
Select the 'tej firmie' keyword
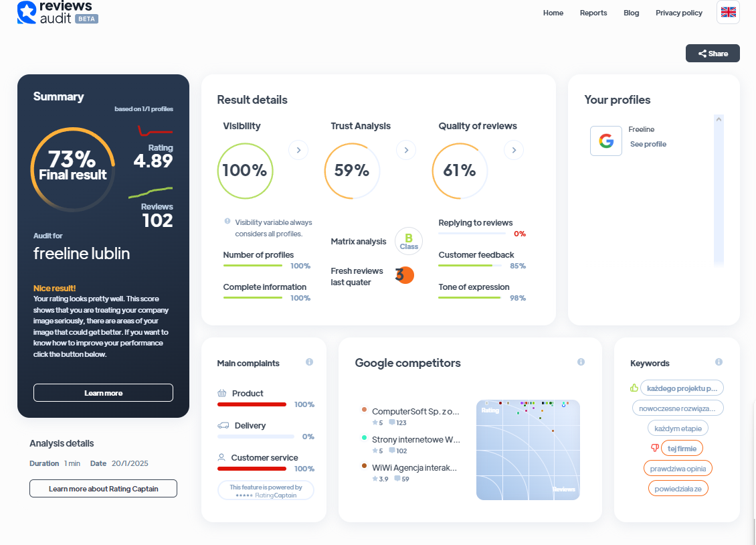click(x=682, y=448)
